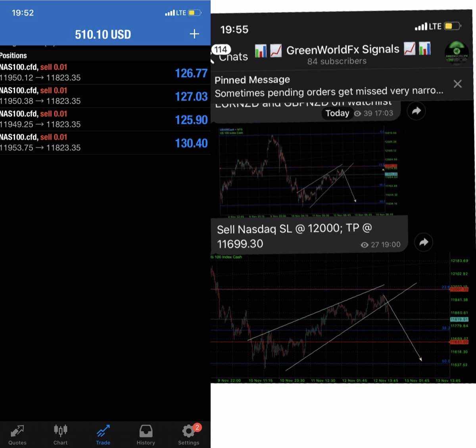Open GreenWorldFx Signals channel info title
The height and width of the screenshot is (448, 476).
click(343, 50)
